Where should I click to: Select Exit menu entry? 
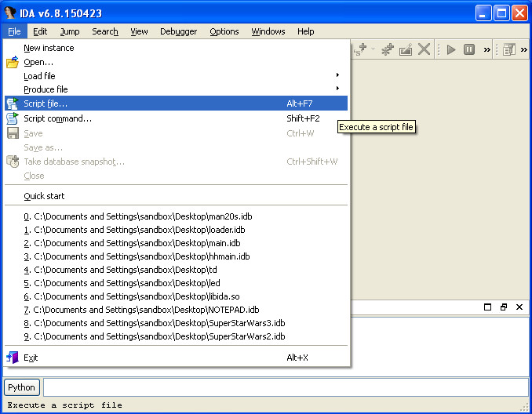[x=176, y=358]
